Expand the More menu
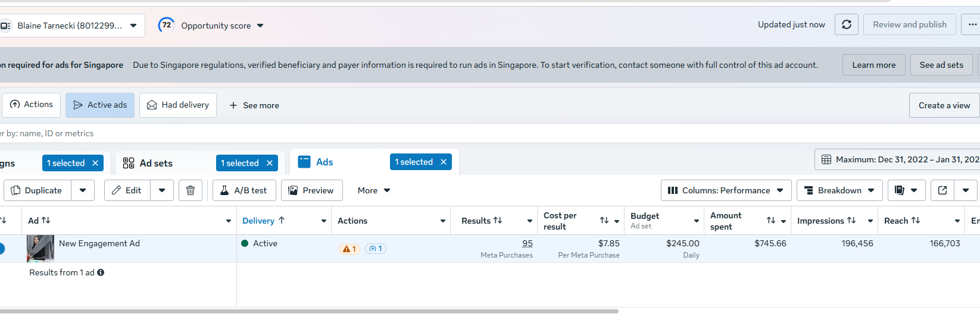Image resolution: width=980 pixels, height=320 pixels. (x=374, y=190)
